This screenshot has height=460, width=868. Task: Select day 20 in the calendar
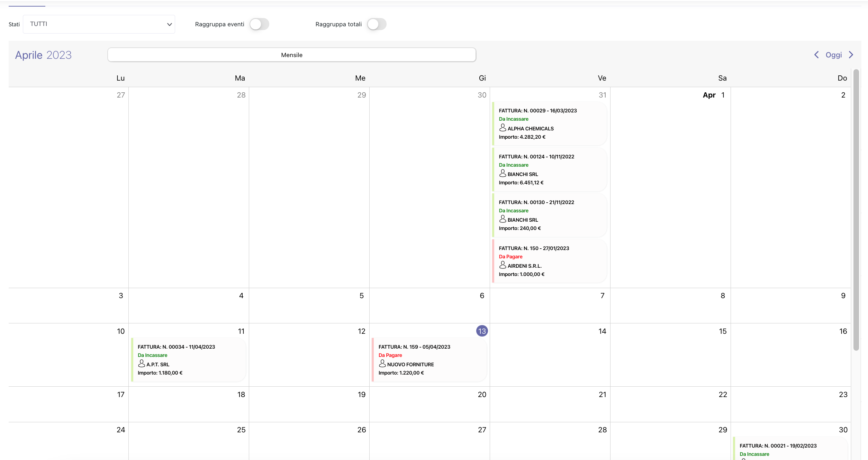coord(482,395)
